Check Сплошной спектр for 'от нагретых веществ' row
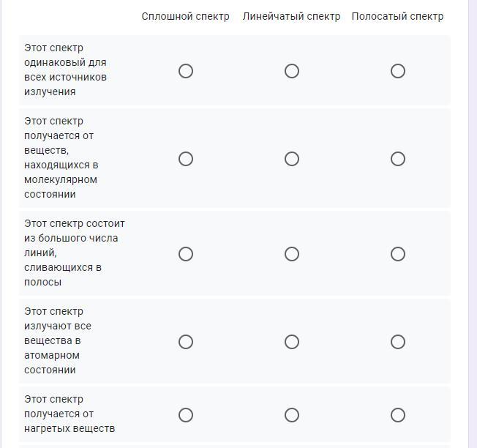This screenshot has width=477, height=448. 186,415
